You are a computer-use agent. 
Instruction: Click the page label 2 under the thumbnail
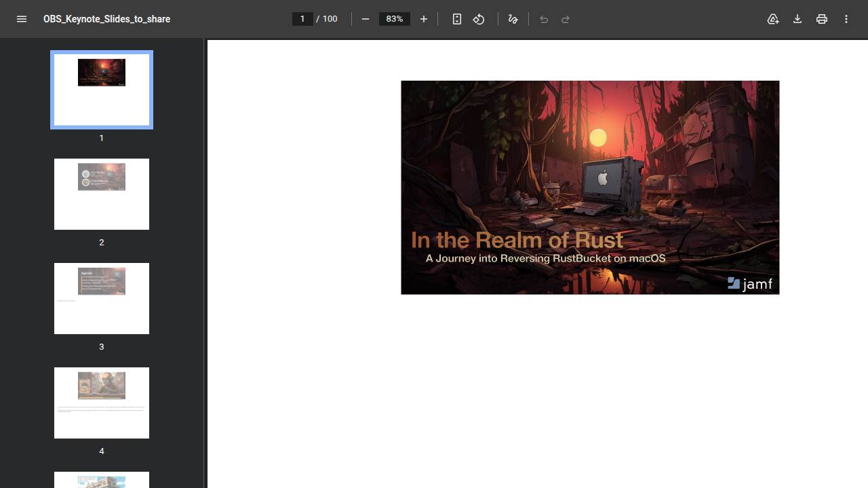tap(102, 242)
